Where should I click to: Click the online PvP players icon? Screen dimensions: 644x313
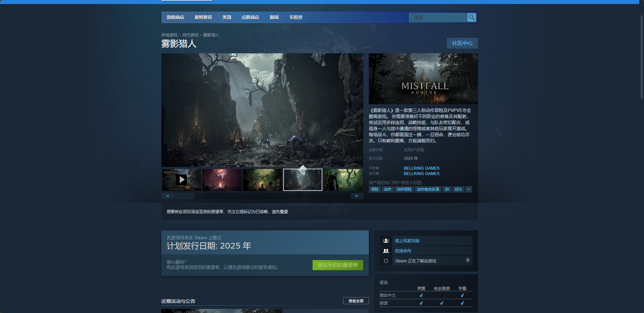pos(386,240)
